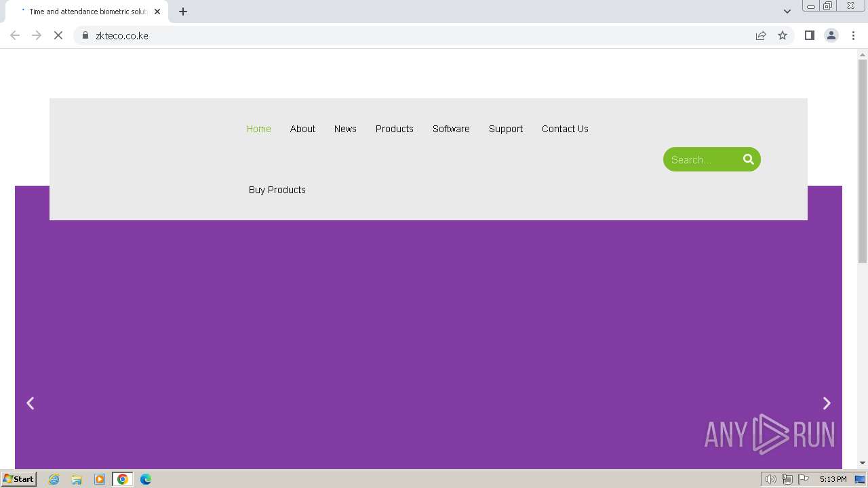Click scrollbar up arrow
This screenshot has height=488, width=868.
tap(863, 54)
